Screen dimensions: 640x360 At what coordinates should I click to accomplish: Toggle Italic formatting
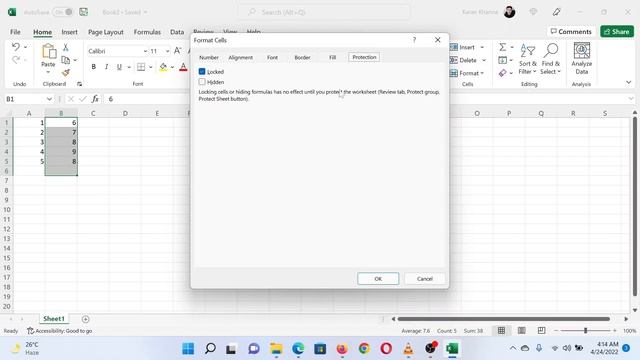(106, 67)
